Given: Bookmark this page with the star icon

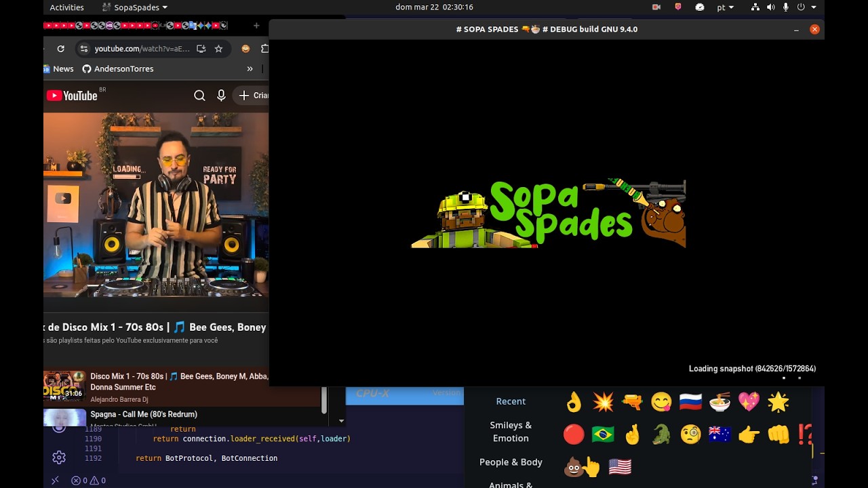Looking at the screenshot, I should click(218, 49).
